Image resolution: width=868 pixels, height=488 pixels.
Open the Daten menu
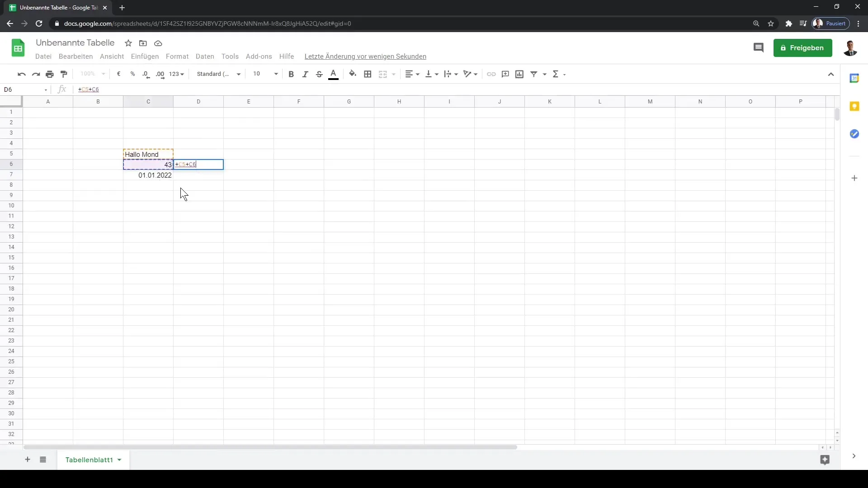pos(204,56)
